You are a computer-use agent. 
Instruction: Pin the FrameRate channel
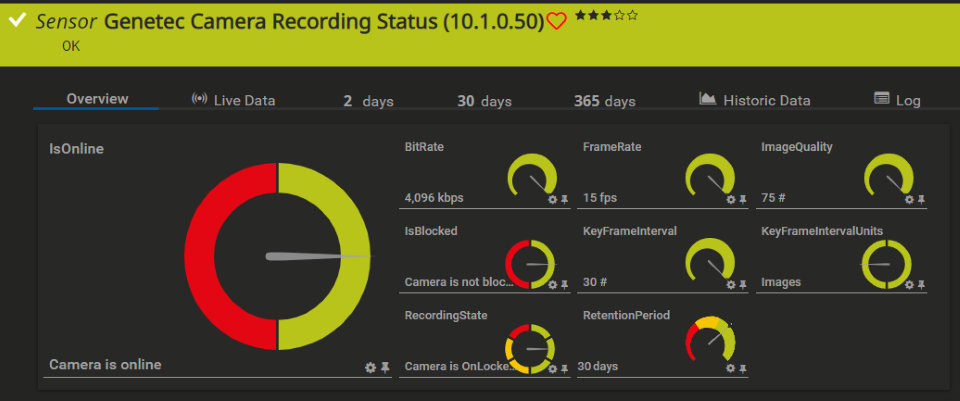(742, 200)
